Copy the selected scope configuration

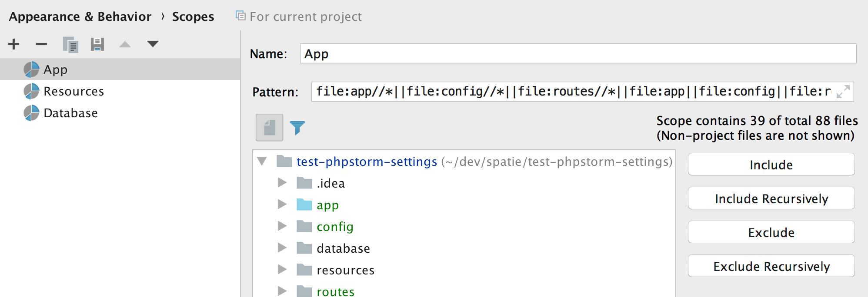pyautogui.click(x=70, y=44)
